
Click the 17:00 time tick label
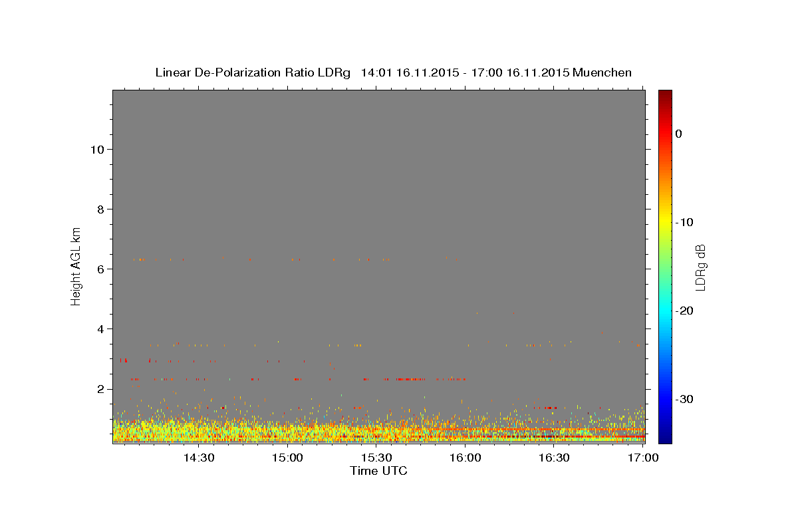point(642,458)
